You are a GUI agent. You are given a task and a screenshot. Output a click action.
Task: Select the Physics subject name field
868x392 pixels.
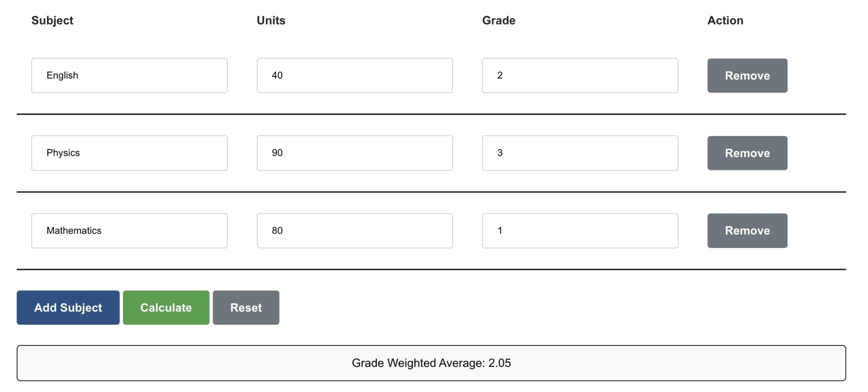point(129,153)
